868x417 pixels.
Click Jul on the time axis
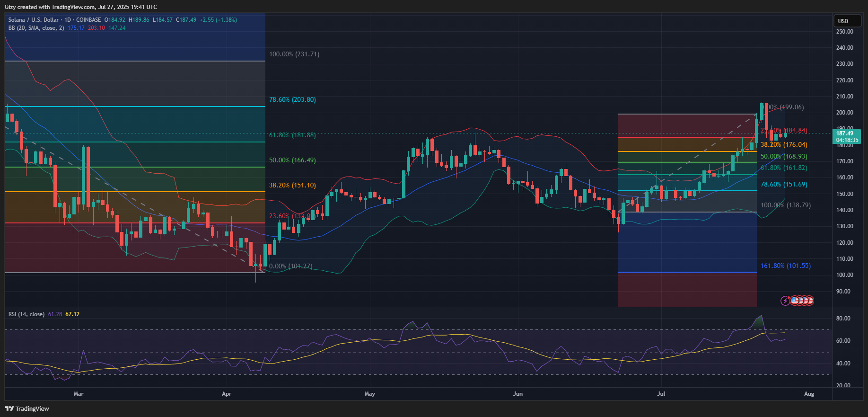(661, 394)
